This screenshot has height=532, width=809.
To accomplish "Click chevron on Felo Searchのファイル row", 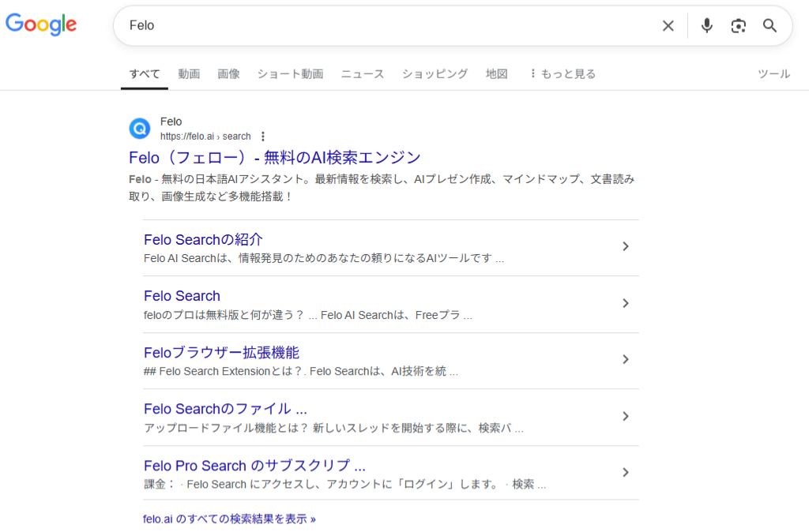I will pyautogui.click(x=626, y=416).
